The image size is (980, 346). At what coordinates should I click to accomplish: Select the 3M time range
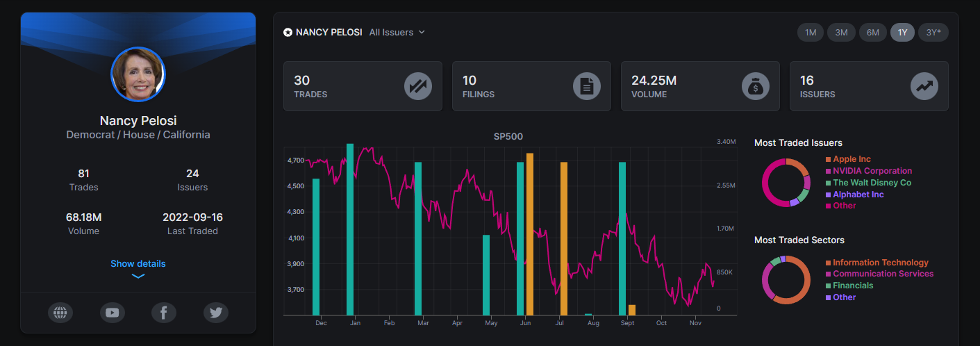[841, 33]
